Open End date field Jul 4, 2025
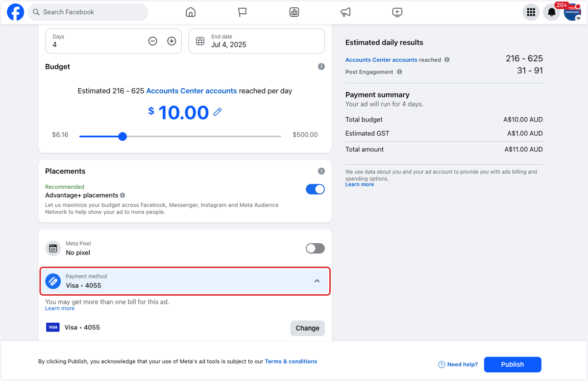The width and height of the screenshot is (588, 381). click(257, 41)
